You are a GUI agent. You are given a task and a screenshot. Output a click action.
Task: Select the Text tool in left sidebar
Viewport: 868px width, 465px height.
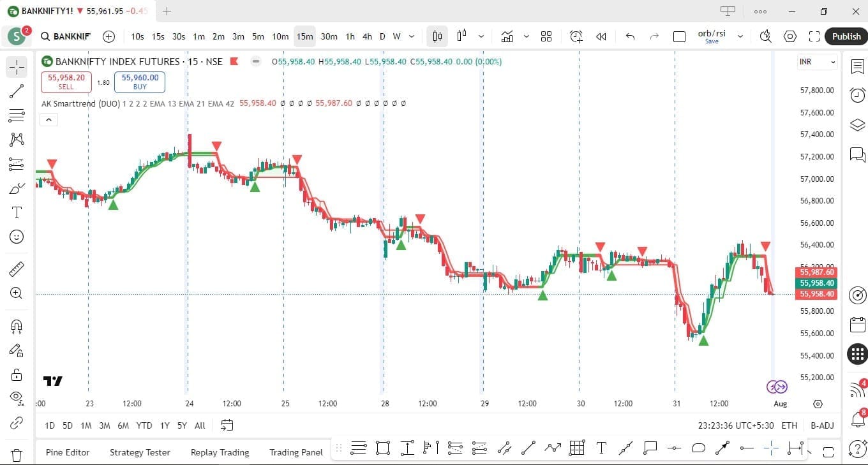[17, 212]
